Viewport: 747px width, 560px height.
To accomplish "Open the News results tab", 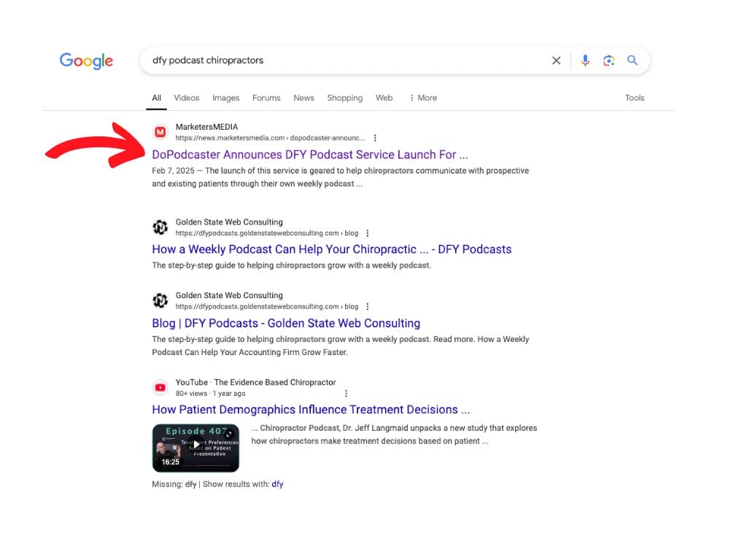I will click(x=303, y=98).
